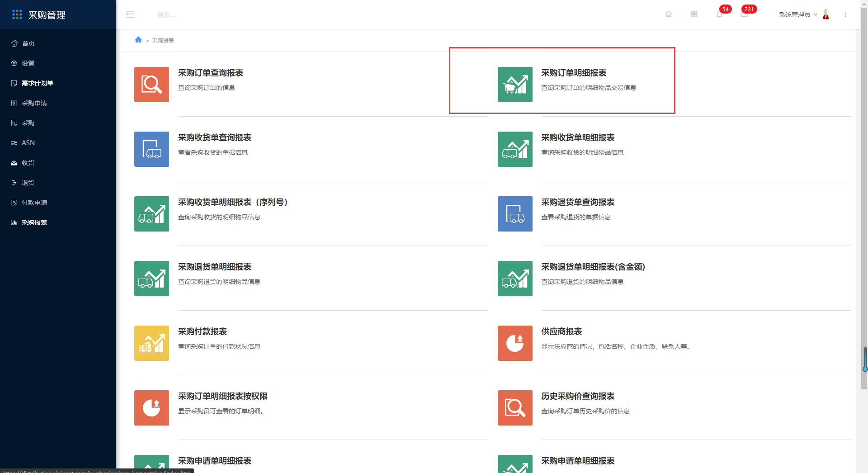Click the 采购付款报表 title
Image resolution: width=868 pixels, height=473 pixels.
202,331
